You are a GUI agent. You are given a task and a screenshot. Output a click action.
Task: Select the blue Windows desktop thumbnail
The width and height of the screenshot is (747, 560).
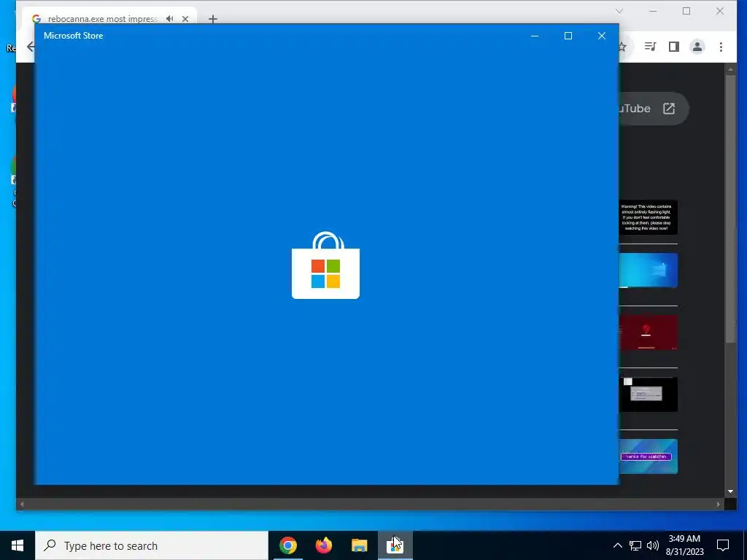click(648, 271)
